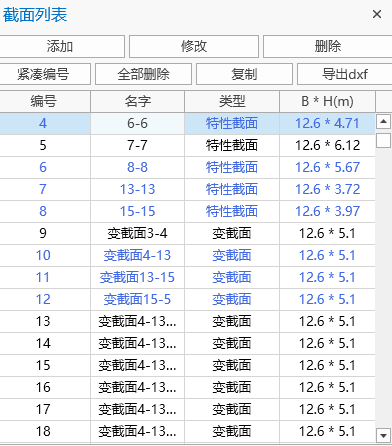Click the 添加 button
This screenshot has height=446, width=392.
tap(62, 46)
